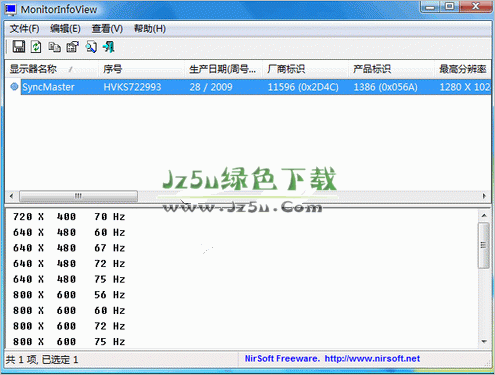495x375 pixels.
Task: Click the 720 X 400 70 Hz line
Action: [x=69, y=217]
